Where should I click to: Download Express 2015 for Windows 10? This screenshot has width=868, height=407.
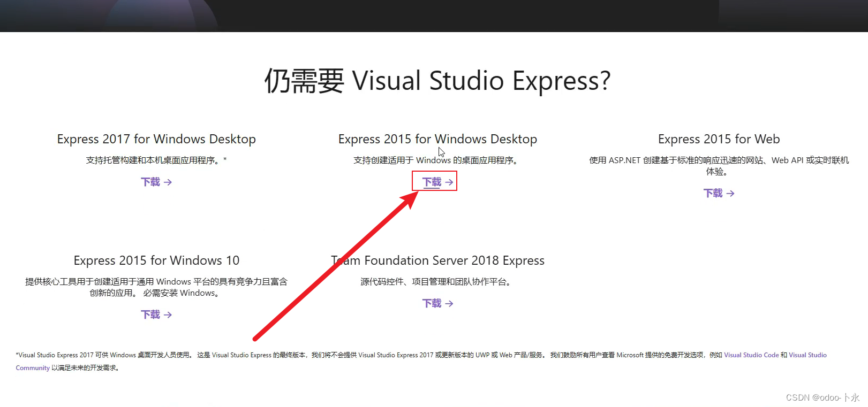click(x=156, y=314)
